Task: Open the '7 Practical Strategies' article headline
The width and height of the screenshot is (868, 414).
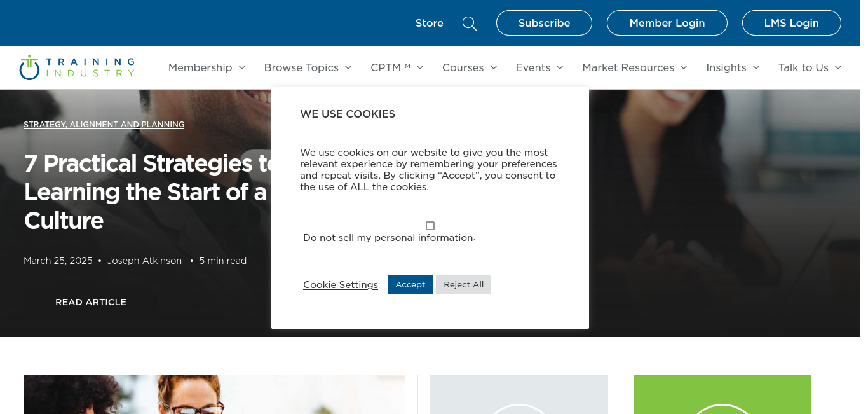Action: 147,192
